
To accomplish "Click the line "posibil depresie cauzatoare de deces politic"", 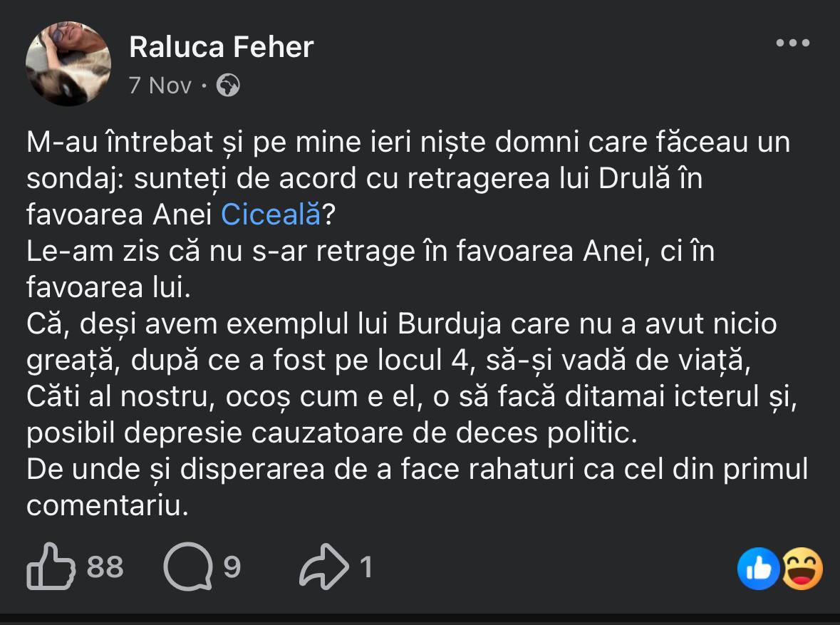I will pyautogui.click(x=331, y=433).
